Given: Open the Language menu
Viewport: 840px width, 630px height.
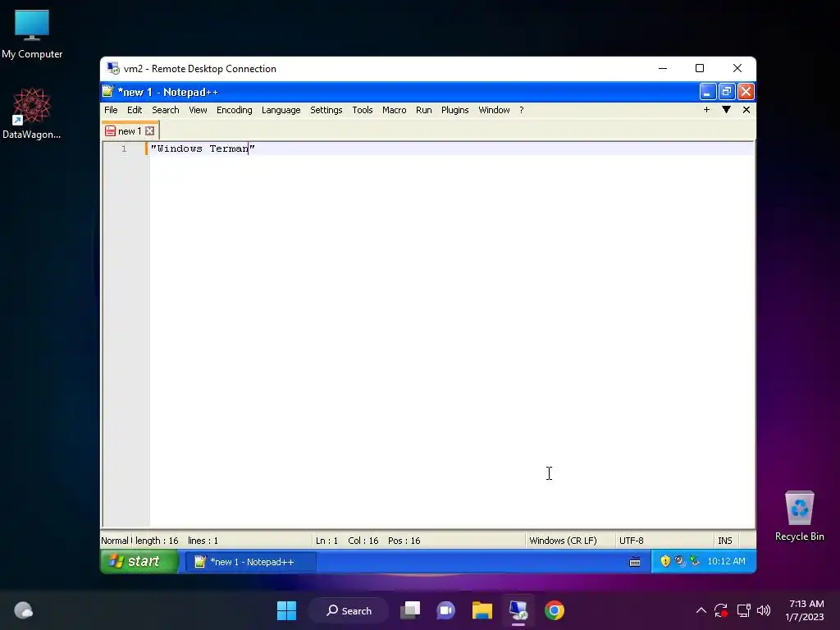Looking at the screenshot, I should [281, 110].
